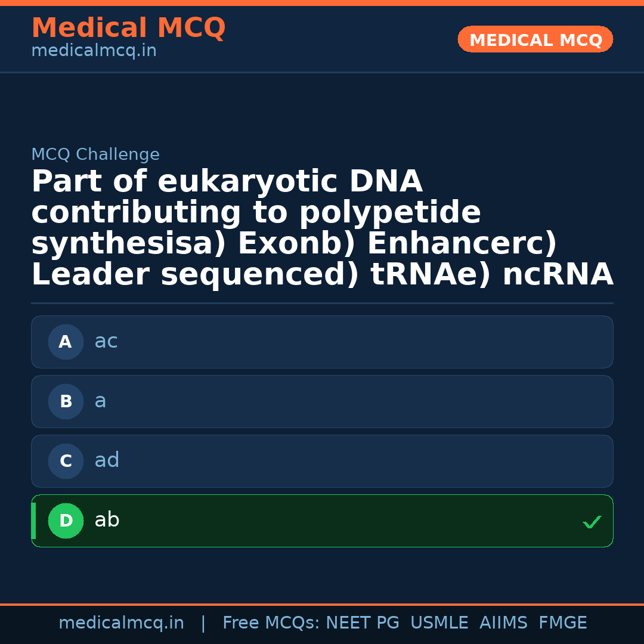Click the letter B circle badge

[66, 402]
